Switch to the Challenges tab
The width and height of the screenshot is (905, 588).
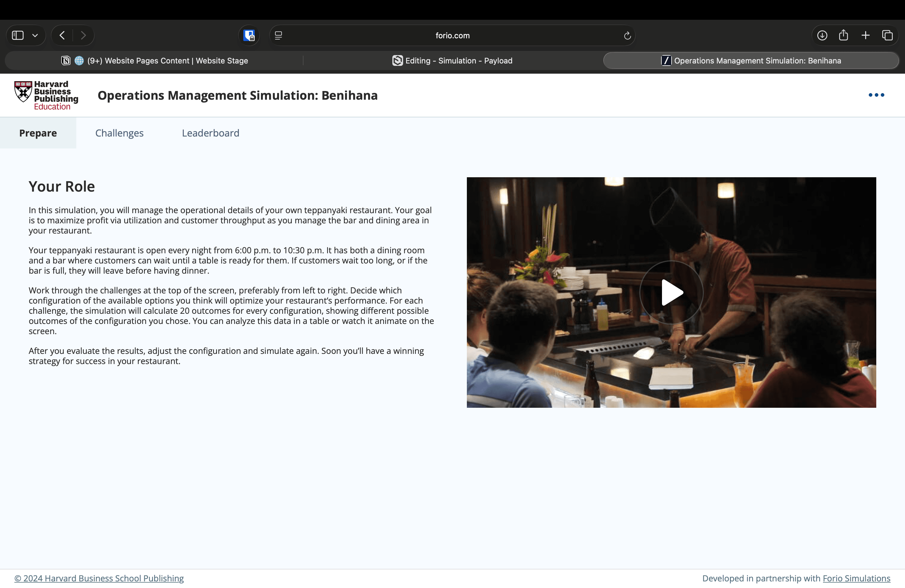119,133
